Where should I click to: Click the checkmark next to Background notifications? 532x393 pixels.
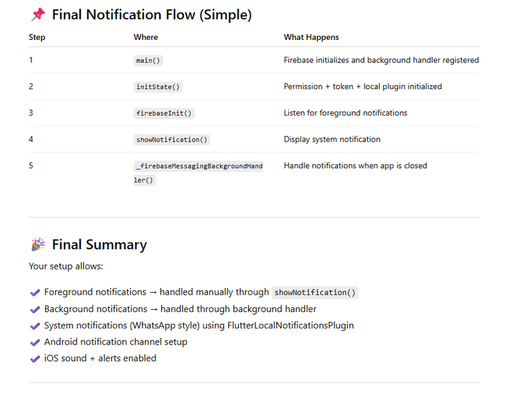click(35, 309)
